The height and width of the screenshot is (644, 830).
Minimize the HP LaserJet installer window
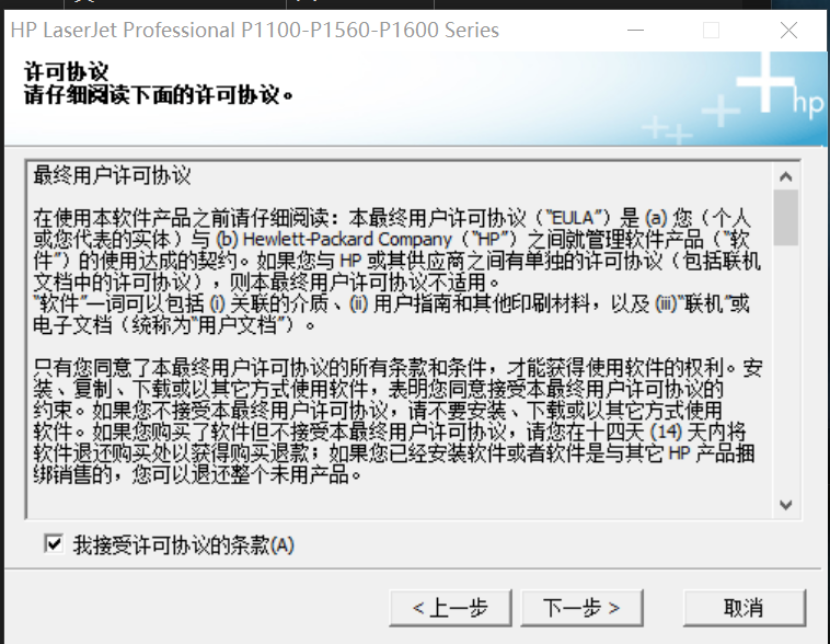click(635, 30)
